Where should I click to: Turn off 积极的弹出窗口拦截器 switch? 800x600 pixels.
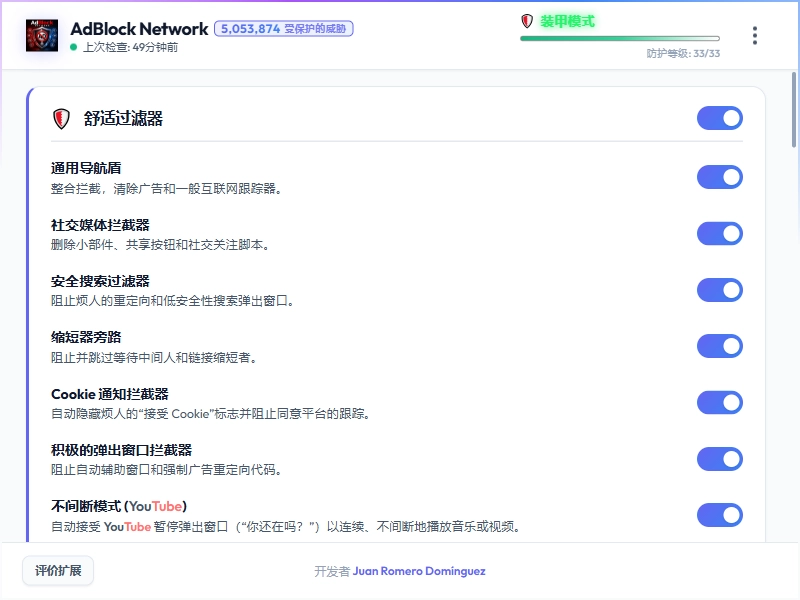pos(719,459)
